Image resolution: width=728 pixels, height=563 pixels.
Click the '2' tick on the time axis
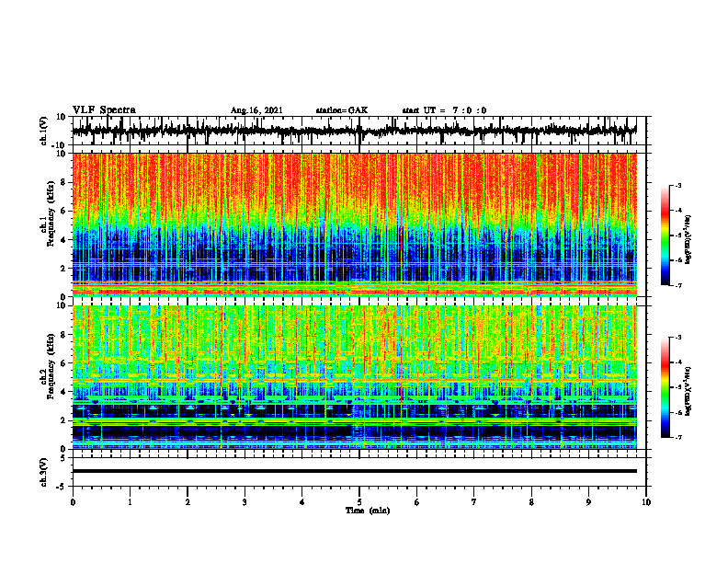point(188,502)
